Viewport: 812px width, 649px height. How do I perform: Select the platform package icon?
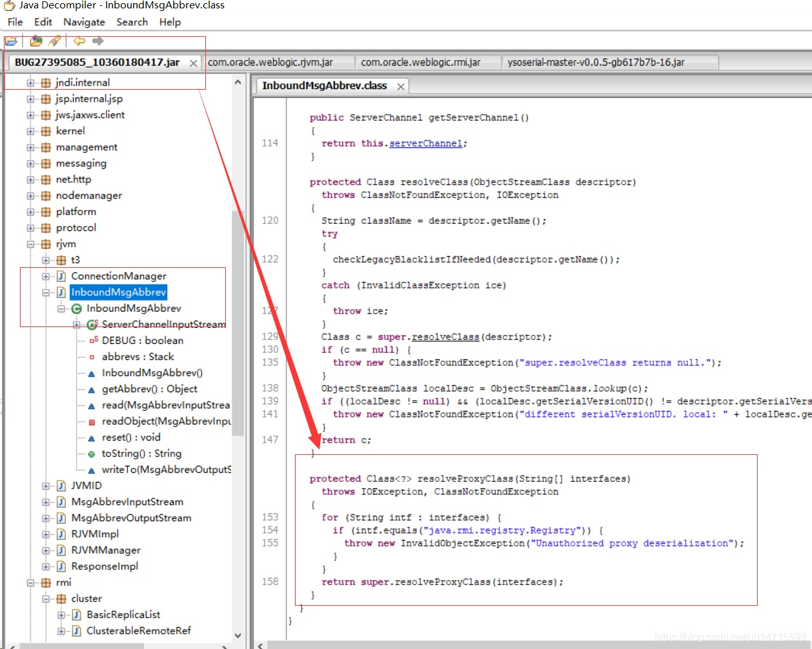pyautogui.click(x=46, y=212)
